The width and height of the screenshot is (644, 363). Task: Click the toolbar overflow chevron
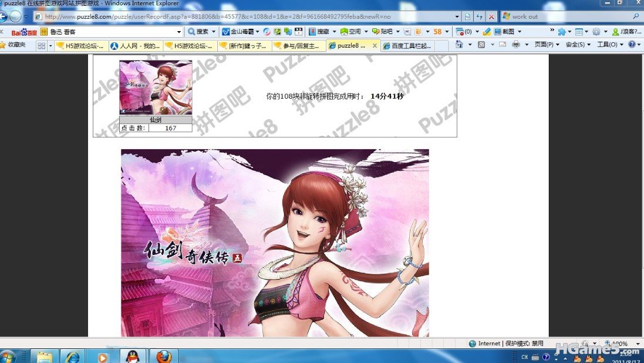(552, 31)
